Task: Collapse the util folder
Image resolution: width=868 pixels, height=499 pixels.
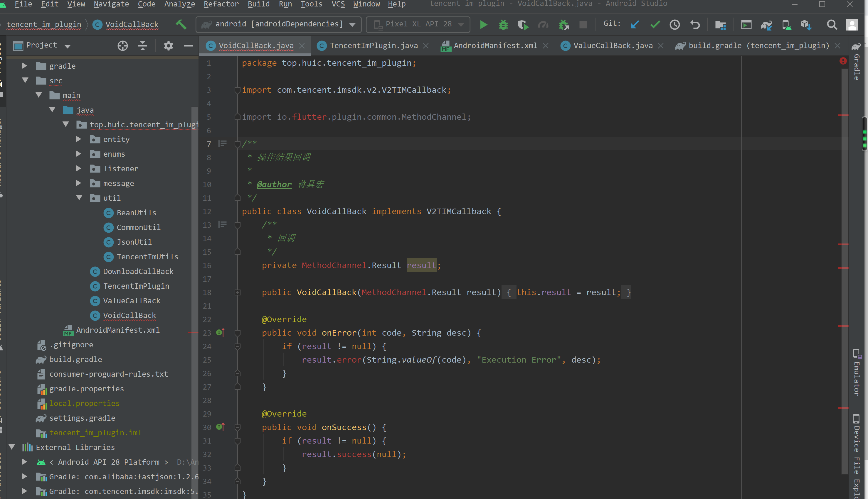Action: click(x=80, y=198)
